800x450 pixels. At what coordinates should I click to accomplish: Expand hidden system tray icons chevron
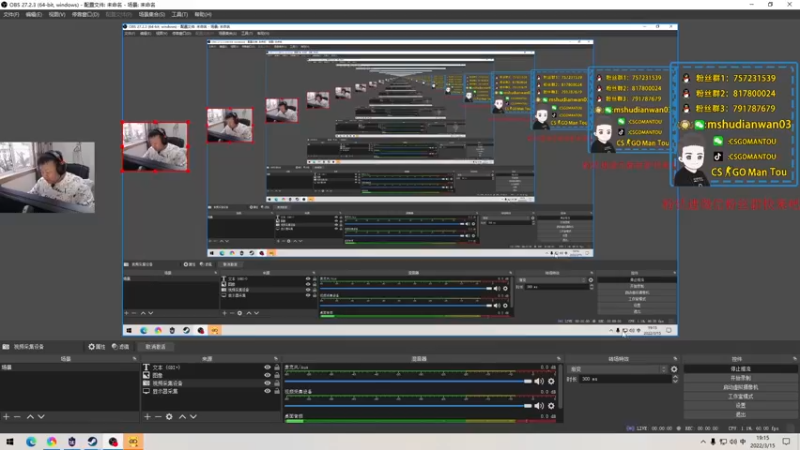[703, 441]
